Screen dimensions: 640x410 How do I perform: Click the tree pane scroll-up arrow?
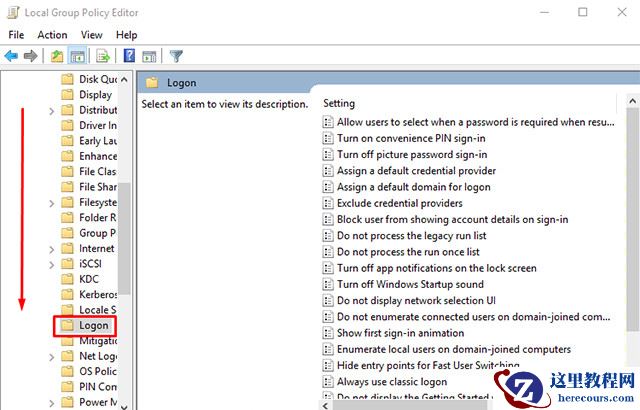click(x=124, y=80)
